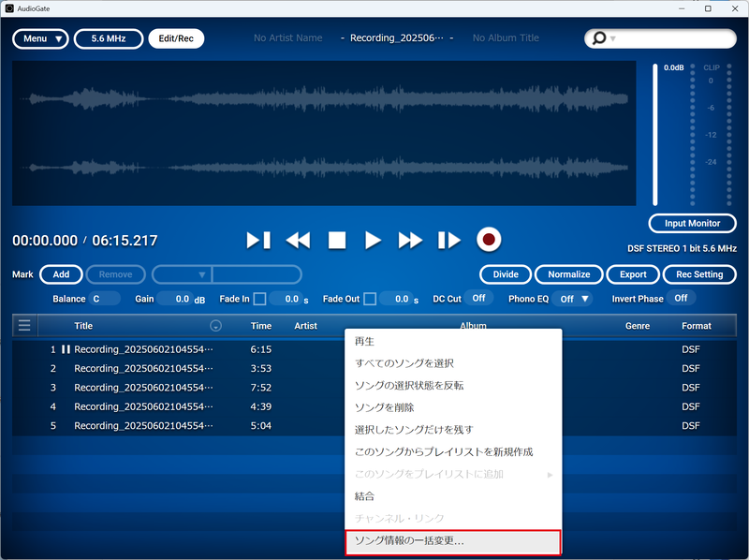749x560 pixels.
Task: Click the Rewind icon
Action: [x=298, y=240]
